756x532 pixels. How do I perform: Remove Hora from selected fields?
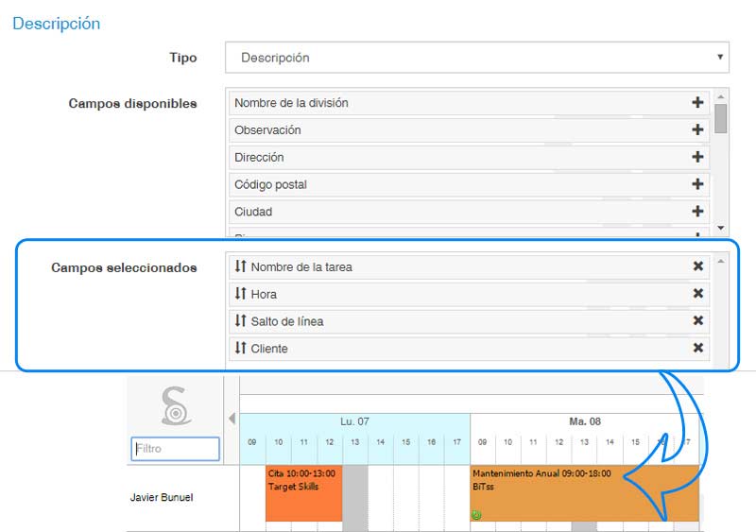[697, 293]
